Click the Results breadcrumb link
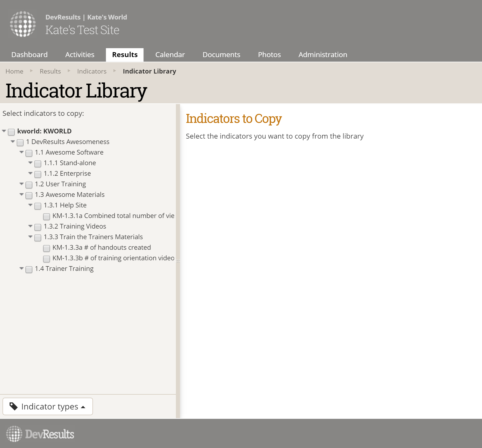The height and width of the screenshot is (448, 482). pos(50,71)
